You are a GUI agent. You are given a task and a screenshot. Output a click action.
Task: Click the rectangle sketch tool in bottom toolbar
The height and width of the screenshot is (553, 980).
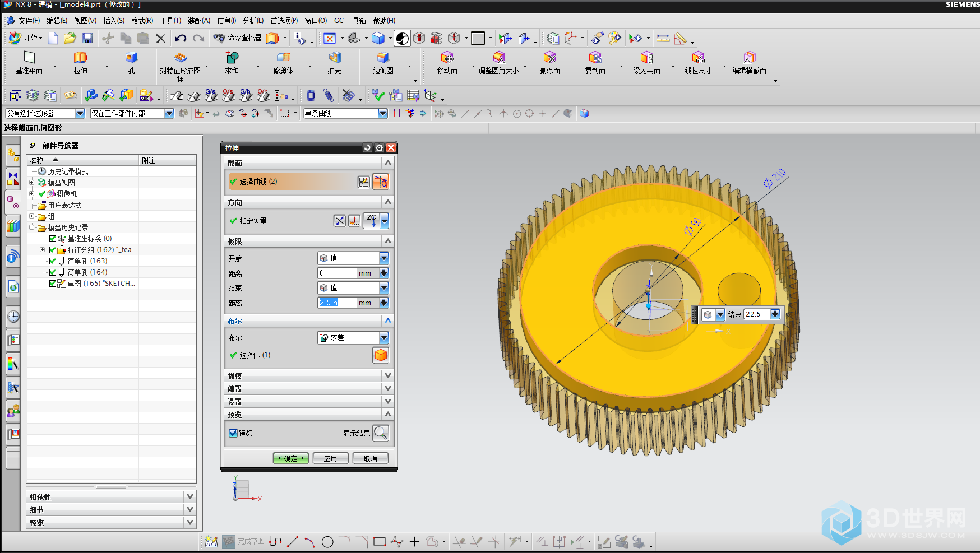380,542
